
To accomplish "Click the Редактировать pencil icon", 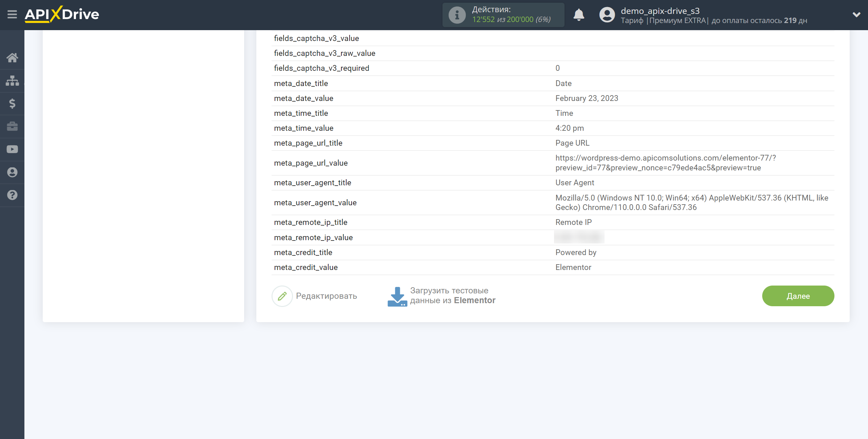I will tap(282, 296).
